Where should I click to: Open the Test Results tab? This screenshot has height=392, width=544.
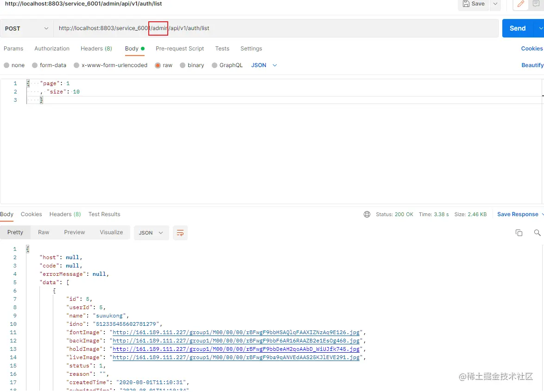(x=104, y=214)
